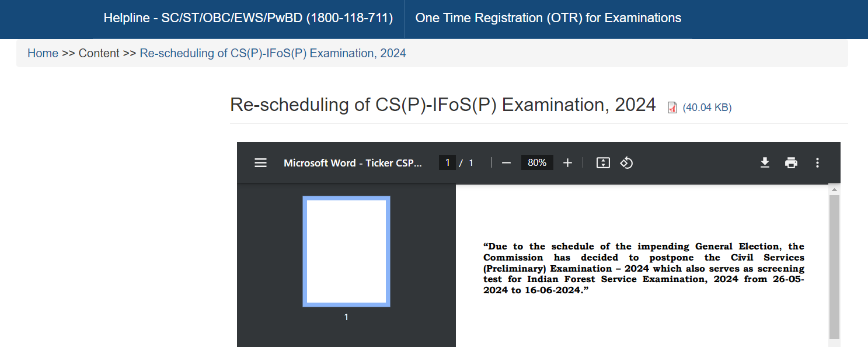The width and height of the screenshot is (868, 347).
Task: Click the page heading Re-scheduling of CS(P)-IFoS(P) Examination
Action: (443, 105)
